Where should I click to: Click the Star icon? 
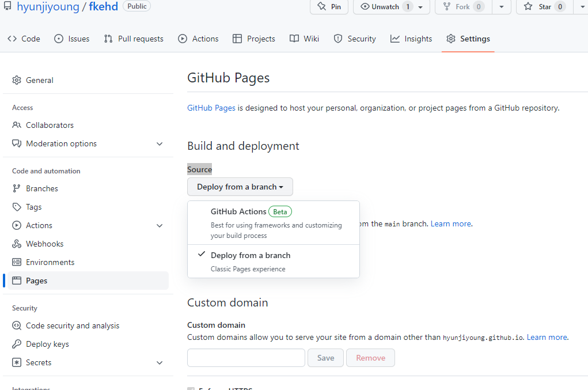(x=528, y=6)
